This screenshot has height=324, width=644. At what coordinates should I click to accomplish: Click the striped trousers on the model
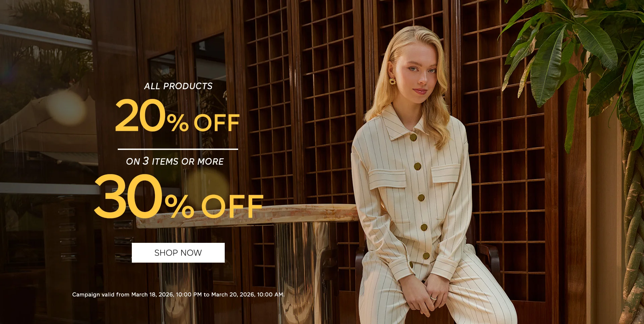(436, 292)
